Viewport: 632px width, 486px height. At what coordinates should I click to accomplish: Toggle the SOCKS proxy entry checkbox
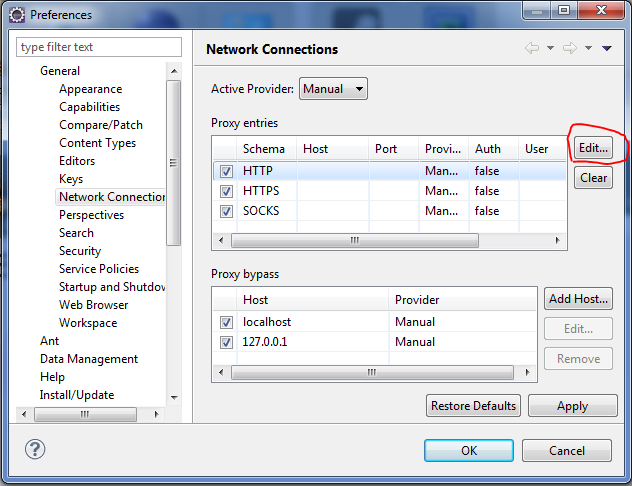point(226,211)
